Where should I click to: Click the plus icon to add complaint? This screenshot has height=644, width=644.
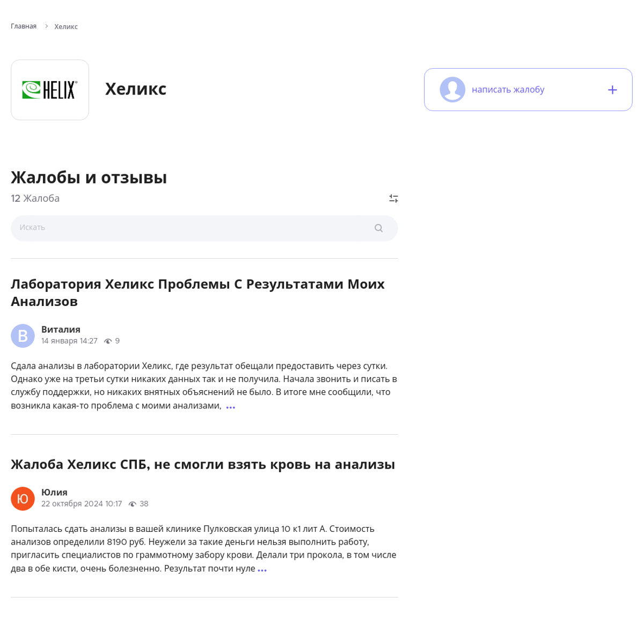tap(612, 90)
